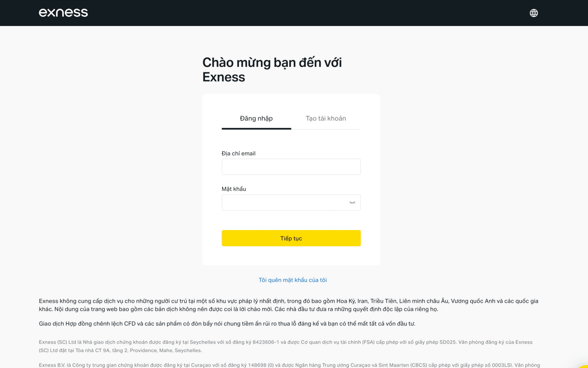This screenshot has width=588, height=368.
Task: Click the Mật khẩu field label
Action: coord(234,189)
